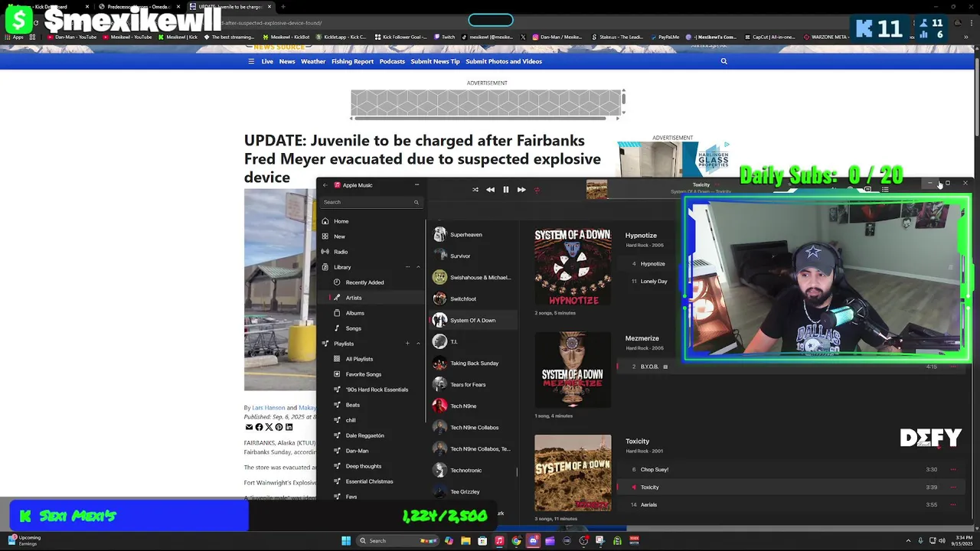This screenshot has height=551, width=980.
Task: Select artist Taking Back Sunday
Action: [x=472, y=364]
